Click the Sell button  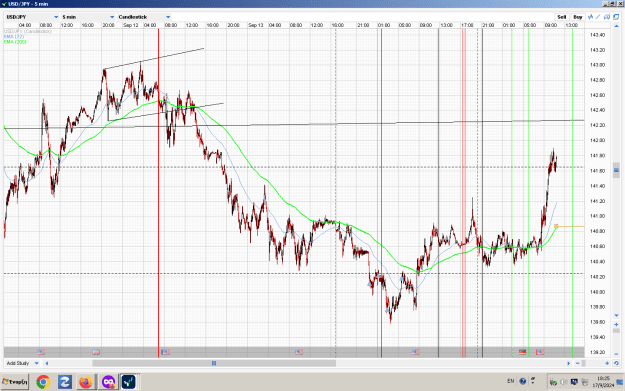[562, 17]
